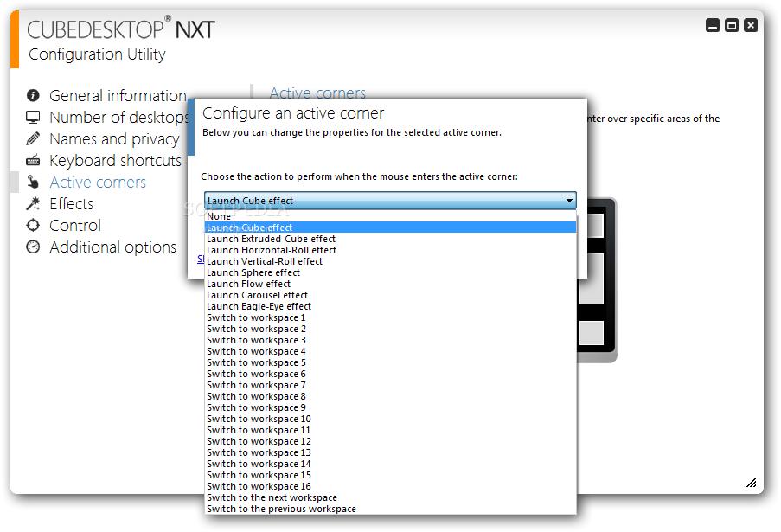
Task: Choose Launch Eagle-Eye effect
Action: pos(391,306)
